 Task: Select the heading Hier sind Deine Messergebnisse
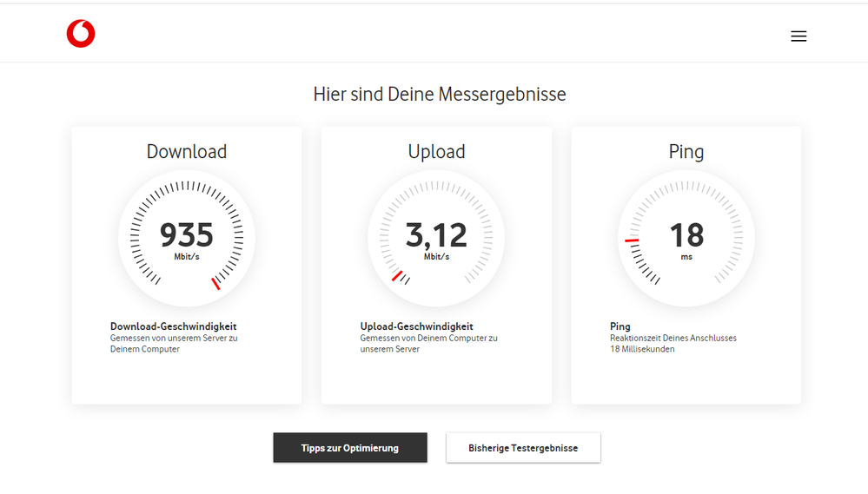pos(440,94)
